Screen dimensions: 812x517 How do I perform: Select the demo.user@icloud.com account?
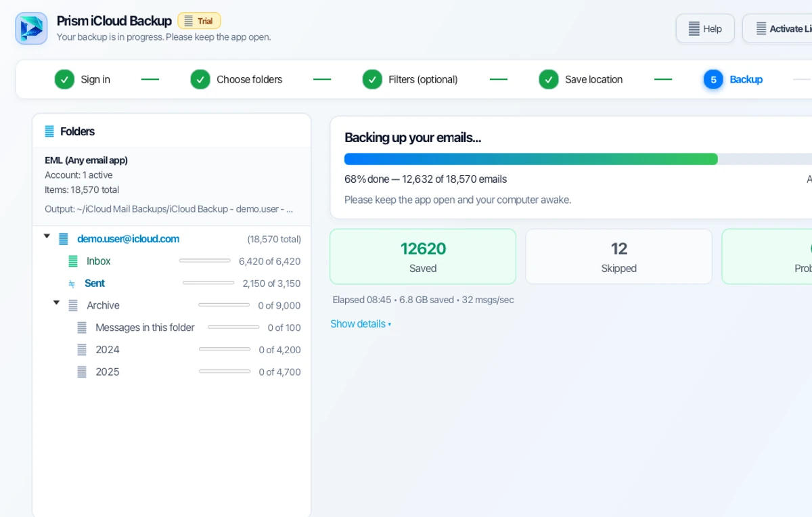[128, 239]
